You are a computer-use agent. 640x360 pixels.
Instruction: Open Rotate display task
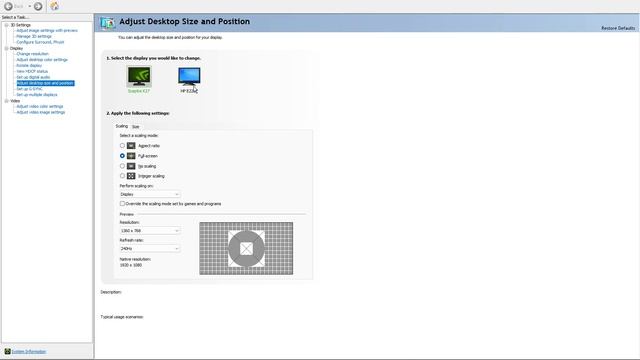click(29, 65)
